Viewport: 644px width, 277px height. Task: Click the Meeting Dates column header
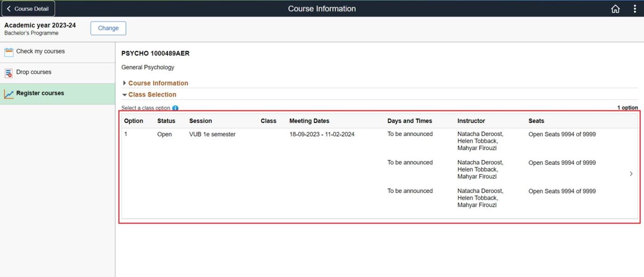[x=309, y=121]
